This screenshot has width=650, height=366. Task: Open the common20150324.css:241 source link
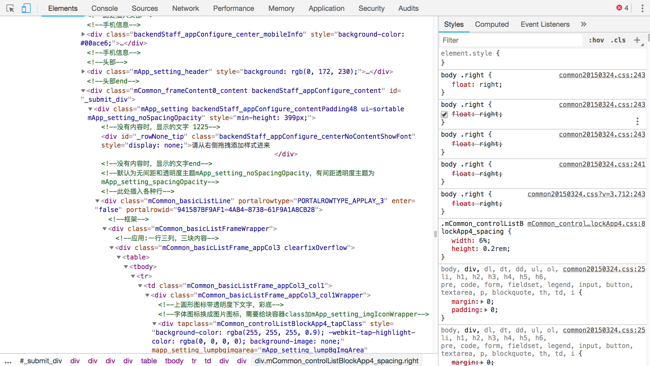602,165
